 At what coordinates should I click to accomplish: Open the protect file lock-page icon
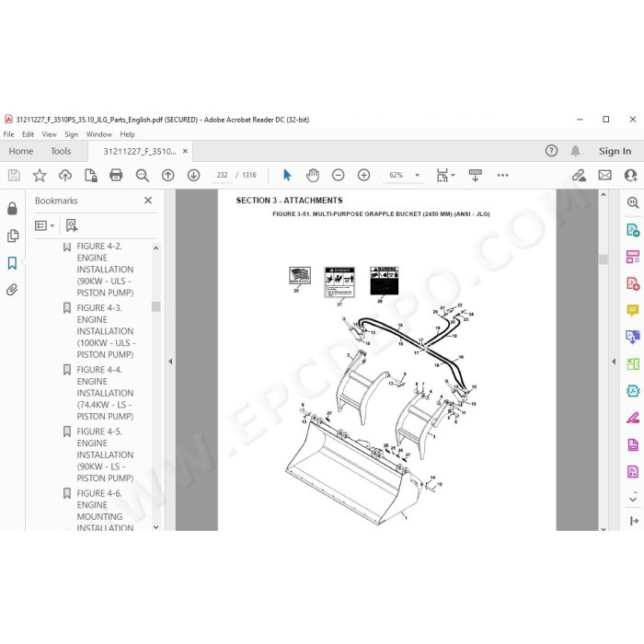tap(91, 176)
